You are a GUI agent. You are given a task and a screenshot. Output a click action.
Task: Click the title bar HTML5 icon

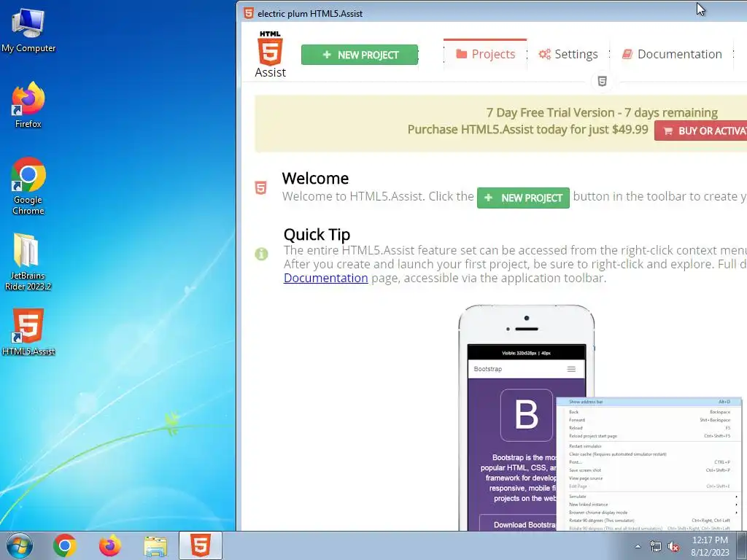pyautogui.click(x=248, y=13)
